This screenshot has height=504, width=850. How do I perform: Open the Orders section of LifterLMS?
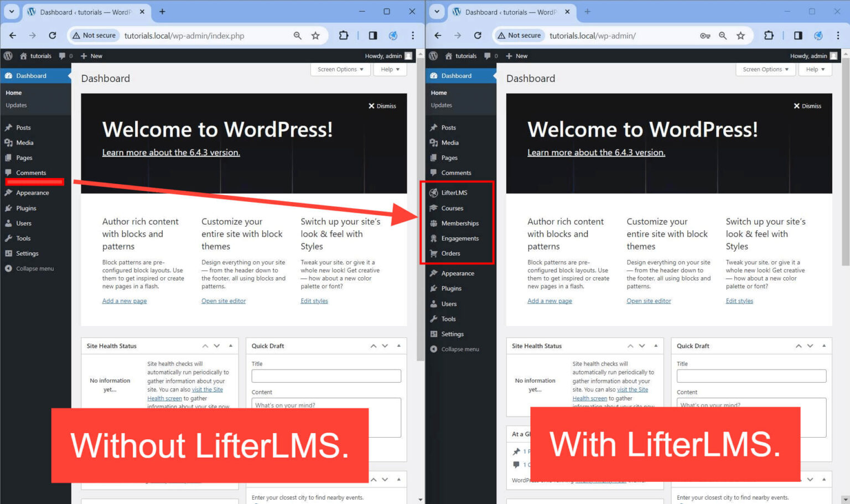pos(452,253)
